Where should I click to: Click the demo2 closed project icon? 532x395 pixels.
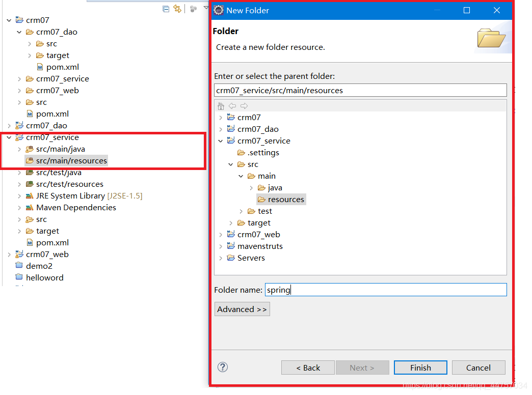[x=19, y=265]
